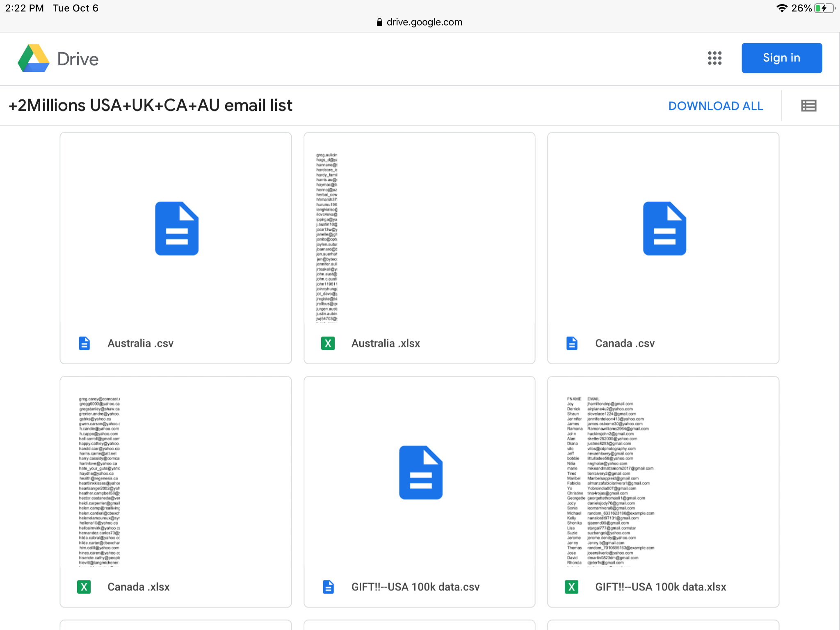Click the Excel icon beside GIFT!!--USA 100k data.xlsx
The height and width of the screenshot is (630, 840).
pos(571,587)
